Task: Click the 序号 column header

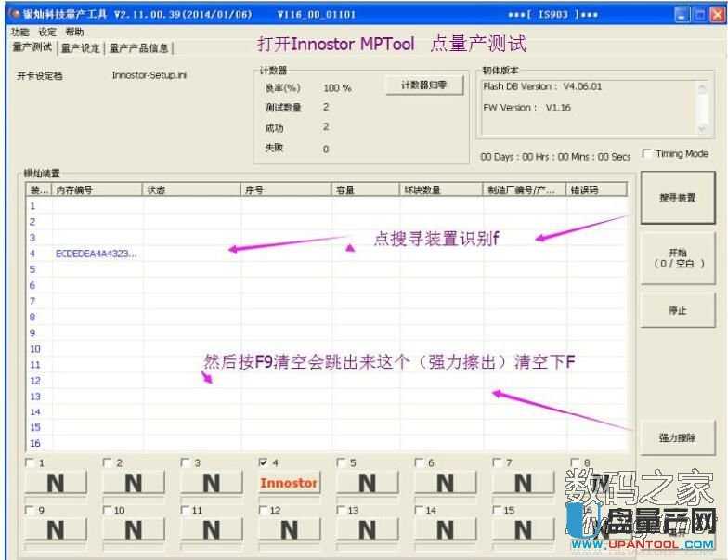Action: (x=286, y=189)
